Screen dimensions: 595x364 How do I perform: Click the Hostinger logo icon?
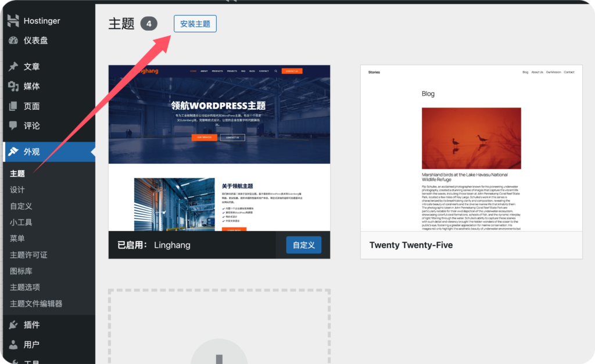pyautogui.click(x=13, y=21)
